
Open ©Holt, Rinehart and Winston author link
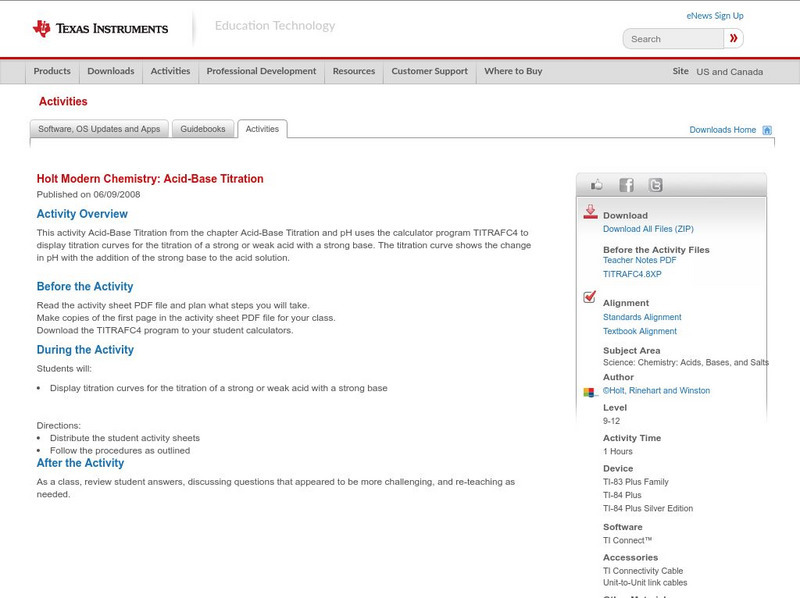(656, 391)
